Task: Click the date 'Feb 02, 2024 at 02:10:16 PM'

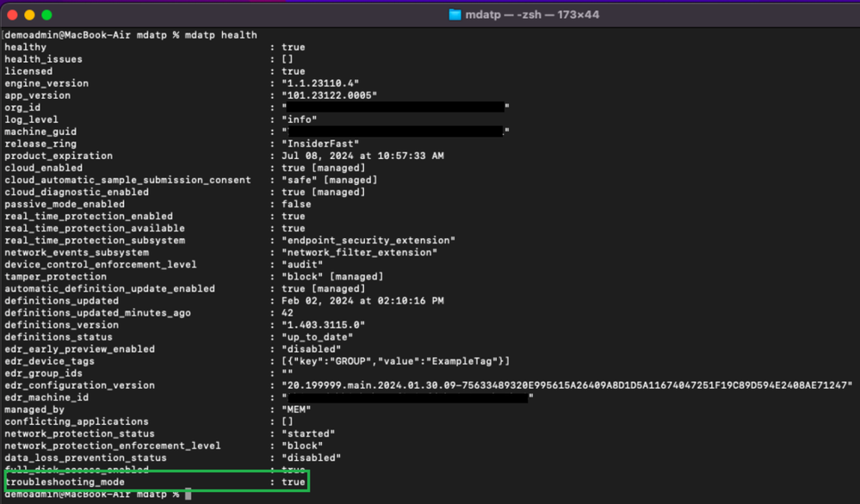Action: [362, 301]
